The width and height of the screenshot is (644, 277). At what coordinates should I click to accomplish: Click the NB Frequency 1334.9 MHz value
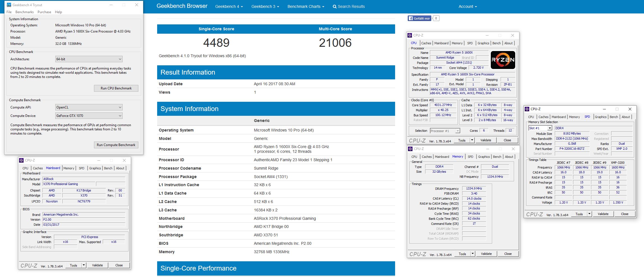(495, 177)
